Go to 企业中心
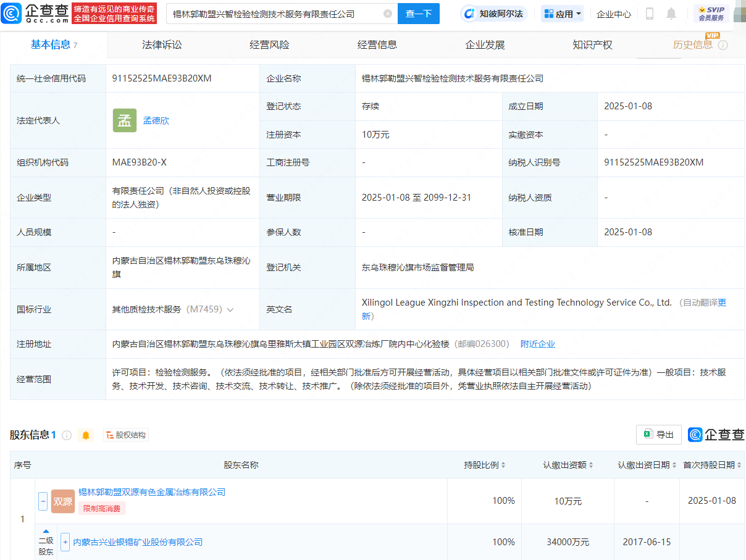Image resolution: width=746 pixels, height=560 pixels. pos(614,14)
